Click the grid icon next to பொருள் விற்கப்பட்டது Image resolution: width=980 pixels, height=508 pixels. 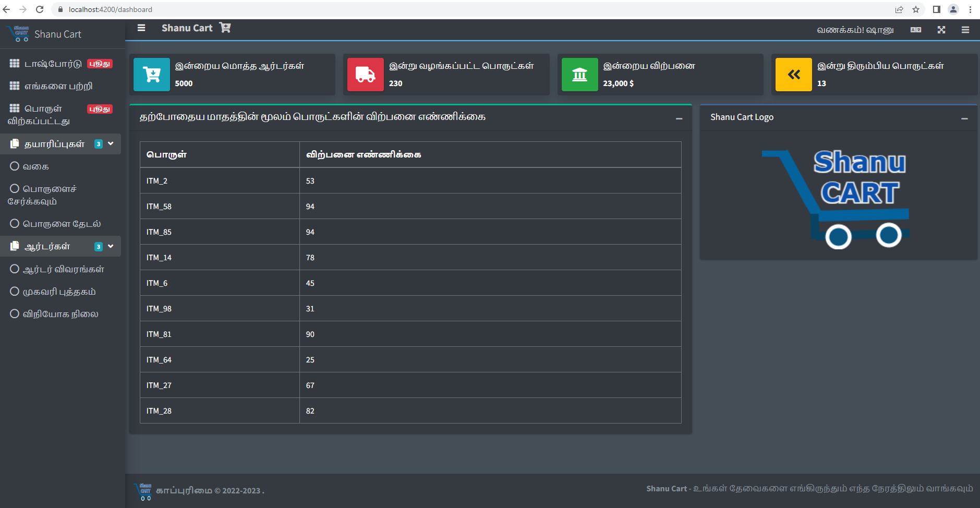click(x=15, y=108)
